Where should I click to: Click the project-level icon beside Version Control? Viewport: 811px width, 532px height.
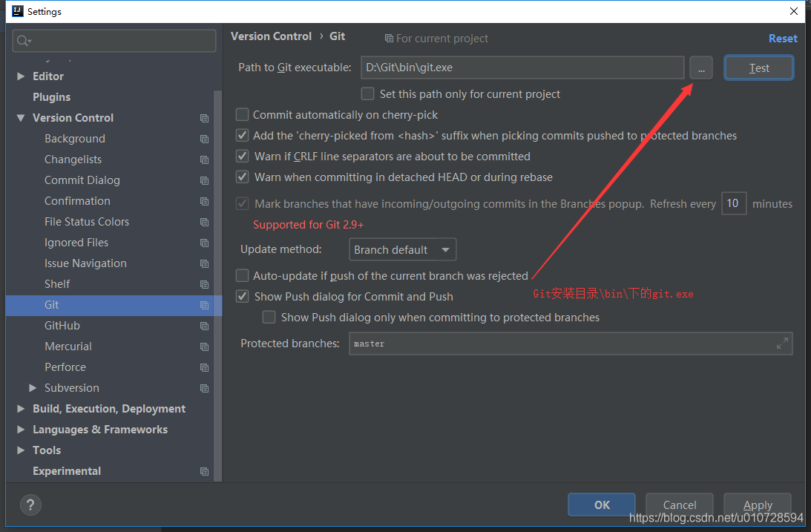204,119
